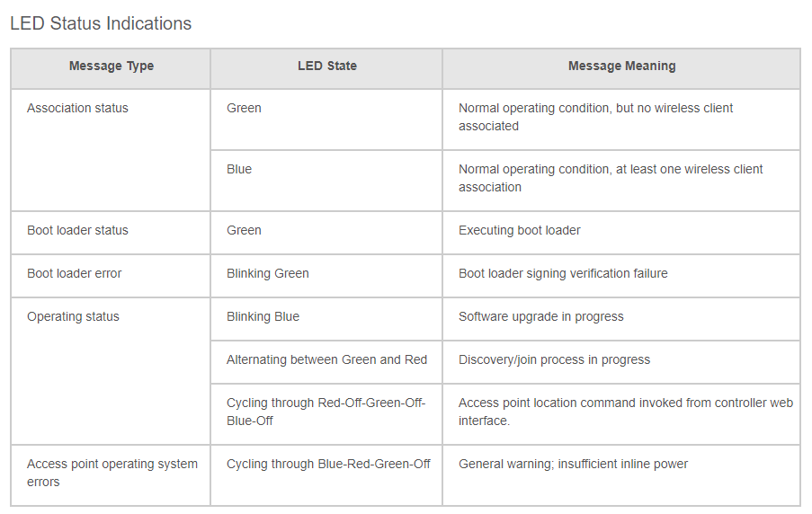Screen dimensions: 812x514
Task: Select "Alternating between Green and Red" cell
Action: tap(326, 359)
